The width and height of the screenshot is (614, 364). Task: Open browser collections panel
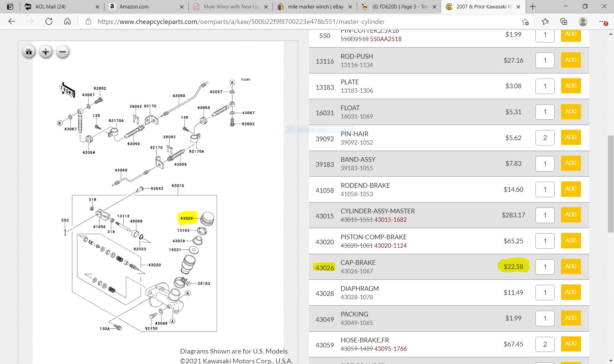pyautogui.click(x=564, y=22)
